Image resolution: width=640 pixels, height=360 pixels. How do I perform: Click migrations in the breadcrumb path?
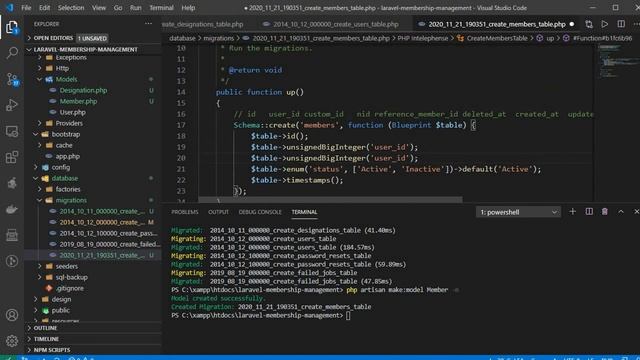tap(218, 38)
